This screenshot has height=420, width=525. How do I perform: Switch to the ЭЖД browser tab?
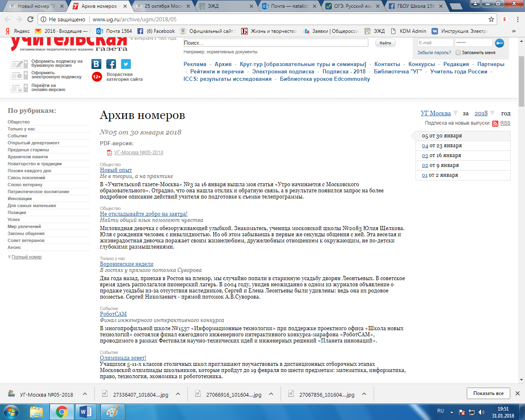[x=226, y=6]
